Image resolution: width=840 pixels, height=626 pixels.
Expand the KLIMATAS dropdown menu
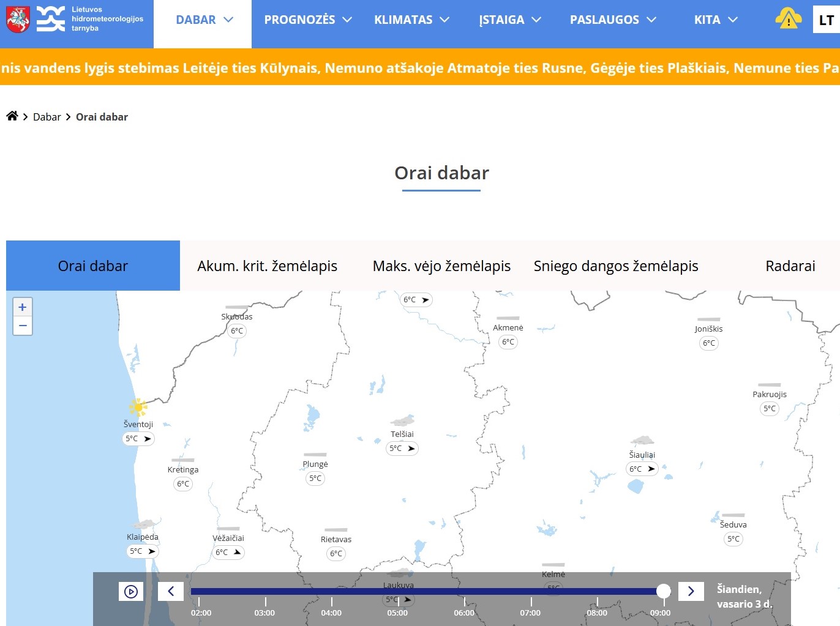412,20
